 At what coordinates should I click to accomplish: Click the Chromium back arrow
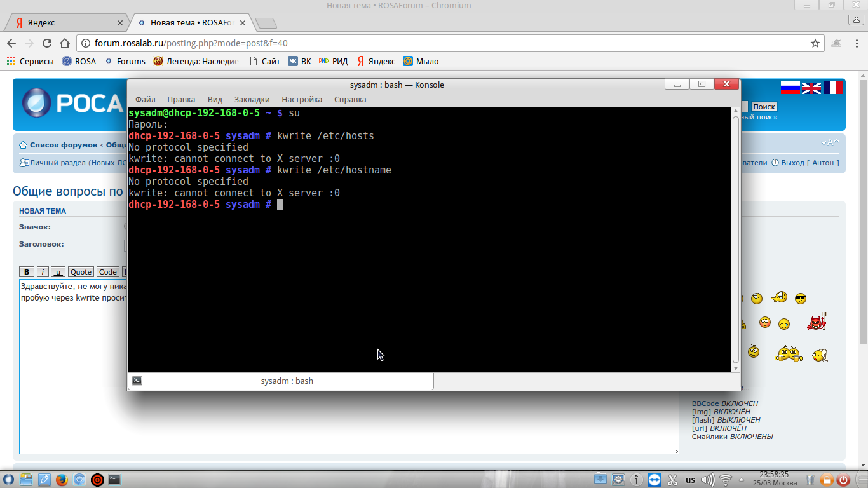(x=11, y=43)
